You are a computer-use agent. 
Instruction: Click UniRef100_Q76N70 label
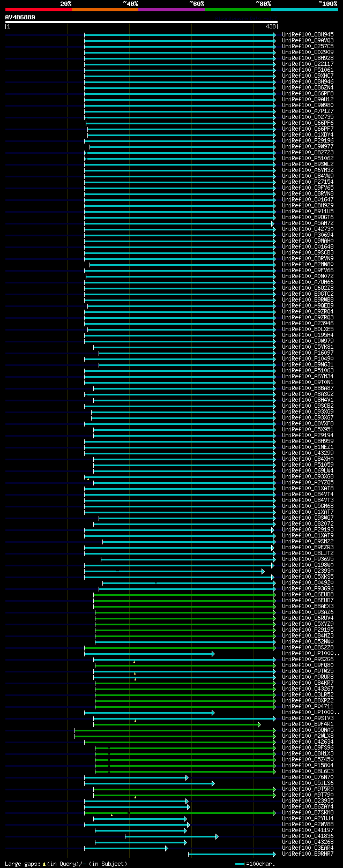308,777
